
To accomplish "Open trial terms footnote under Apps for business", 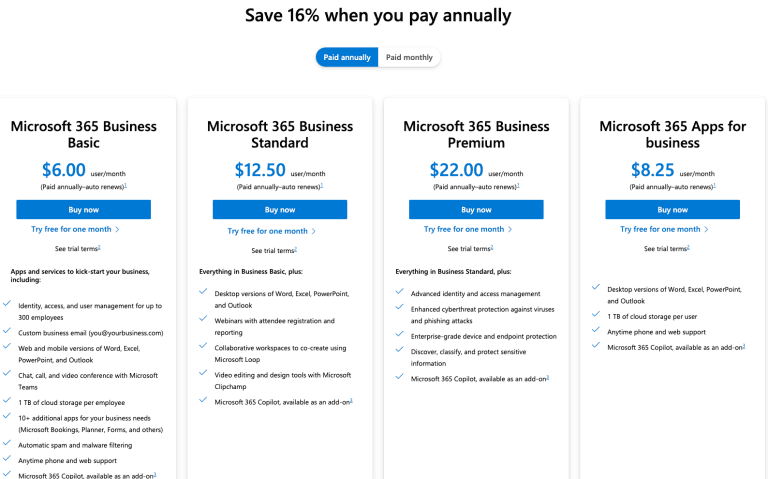I will 688,247.
